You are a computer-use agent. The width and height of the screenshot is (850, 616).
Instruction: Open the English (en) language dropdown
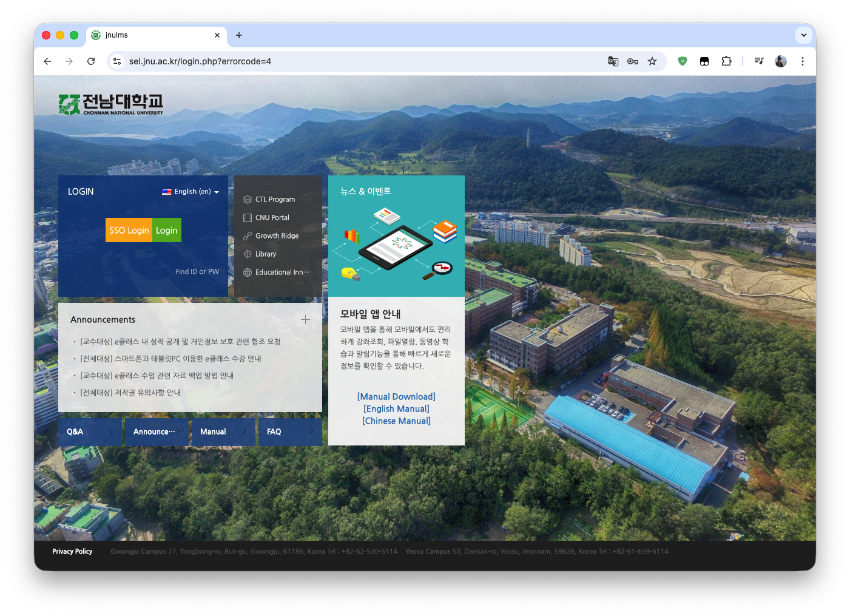tap(191, 192)
